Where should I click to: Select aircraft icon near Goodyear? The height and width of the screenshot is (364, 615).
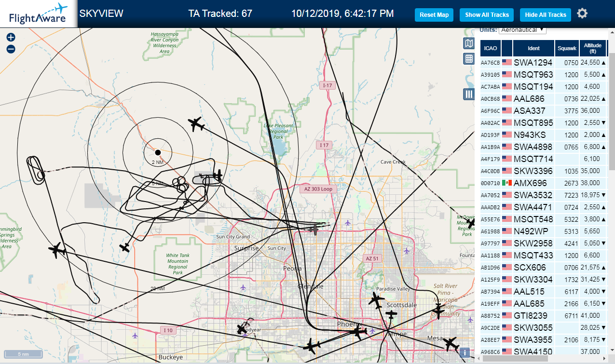(x=242, y=329)
